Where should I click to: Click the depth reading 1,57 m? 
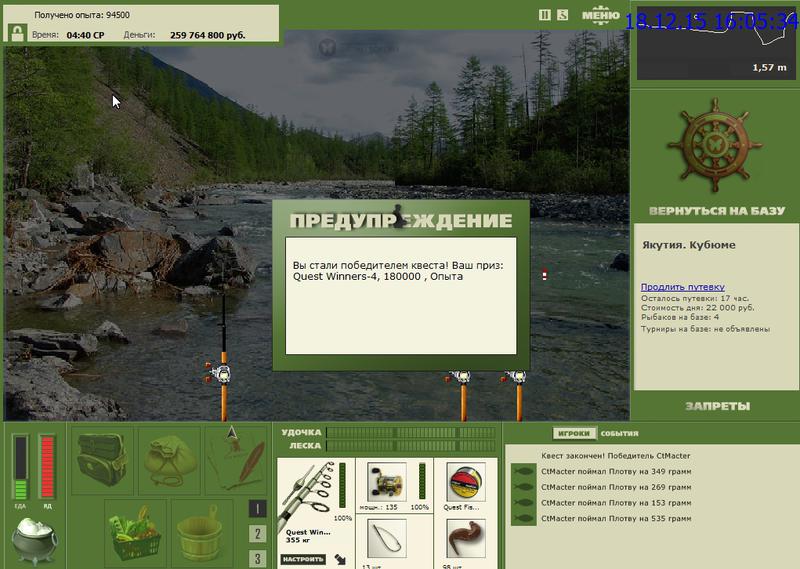(x=769, y=67)
